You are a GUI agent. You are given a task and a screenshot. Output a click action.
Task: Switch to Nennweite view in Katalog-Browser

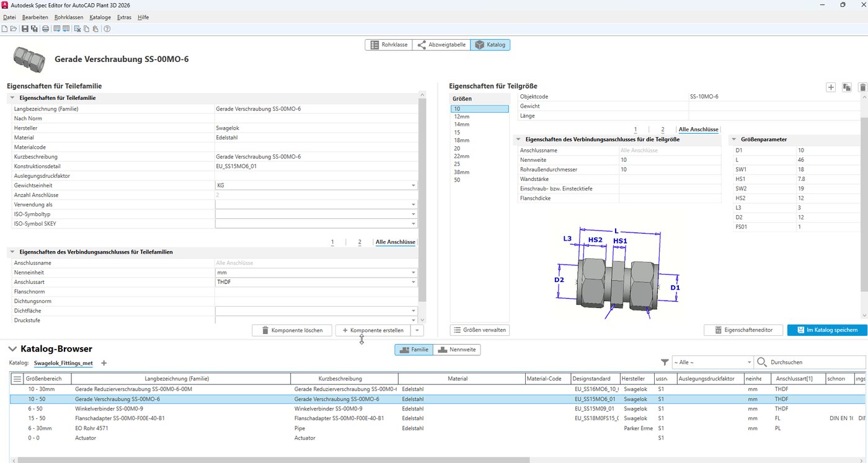click(457, 350)
